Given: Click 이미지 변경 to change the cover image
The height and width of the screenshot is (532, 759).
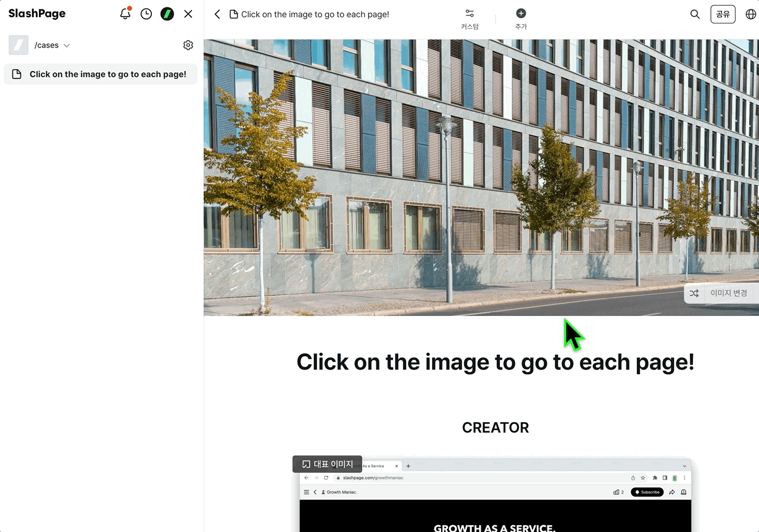Looking at the screenshot, I should pos(721,293).
